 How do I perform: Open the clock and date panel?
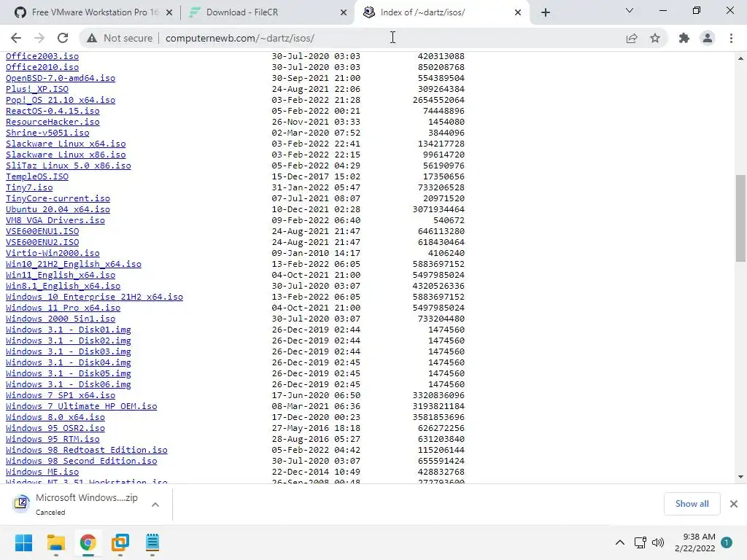click(x=694, y=542)
